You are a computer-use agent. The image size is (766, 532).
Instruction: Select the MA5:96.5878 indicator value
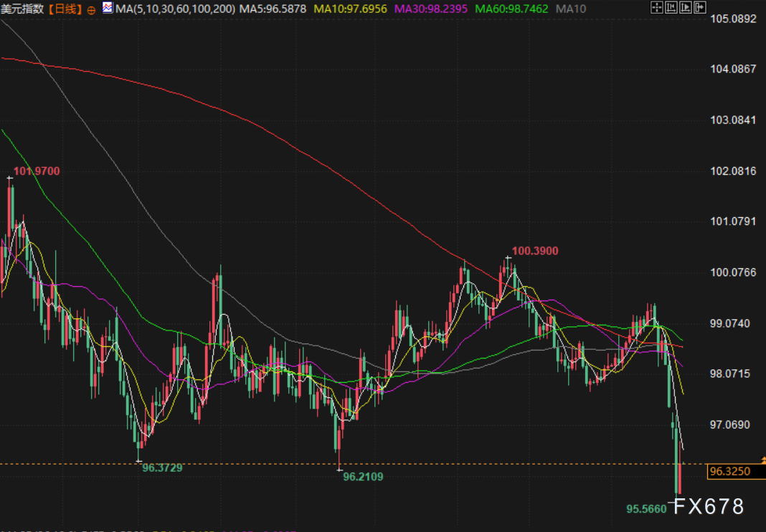point(273,9)
